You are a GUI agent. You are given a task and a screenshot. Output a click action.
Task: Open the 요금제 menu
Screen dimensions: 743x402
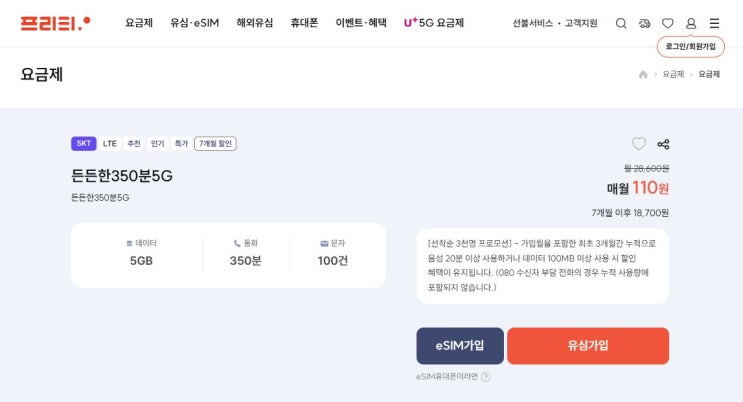click(x=139, y=23)
